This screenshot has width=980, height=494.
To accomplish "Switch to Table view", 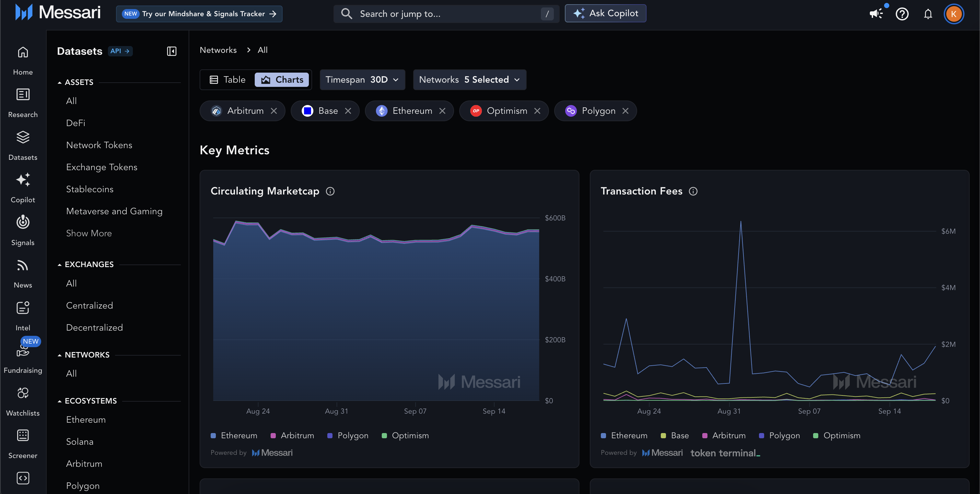I will coord(227,79).
